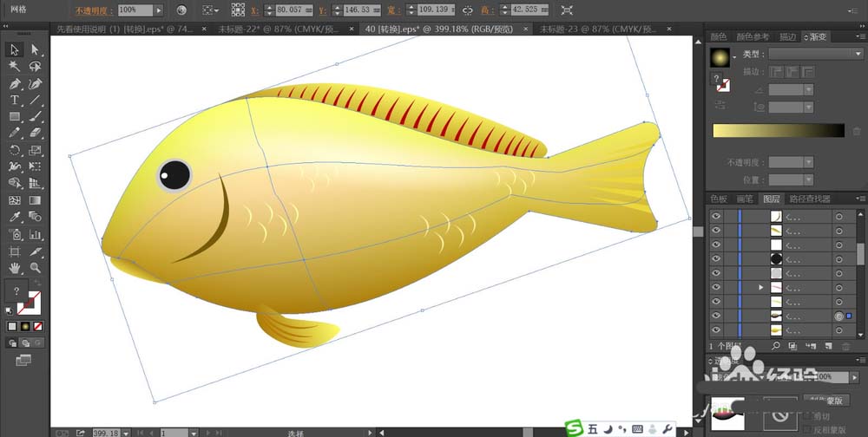Select the Artboard tool

15,251
